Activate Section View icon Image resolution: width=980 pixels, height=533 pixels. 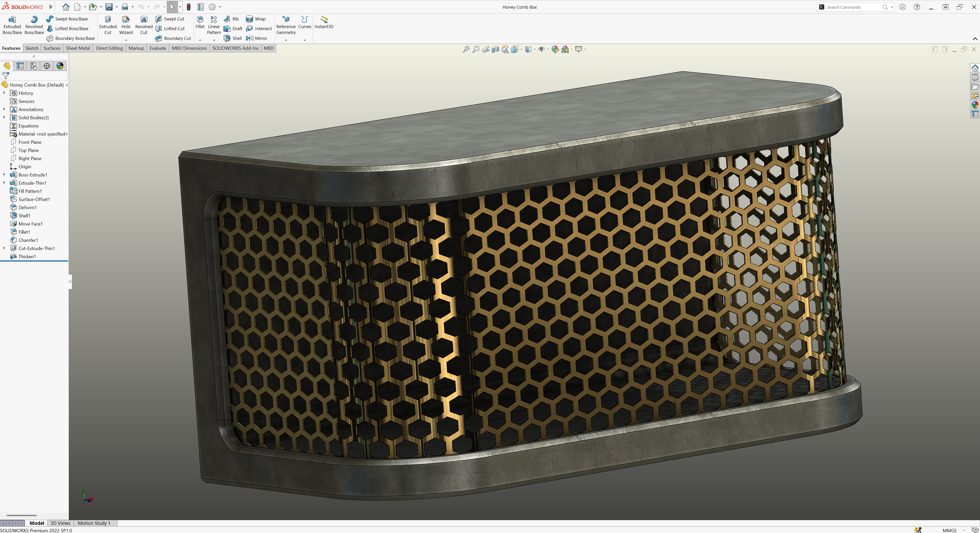tap(495, 49)
